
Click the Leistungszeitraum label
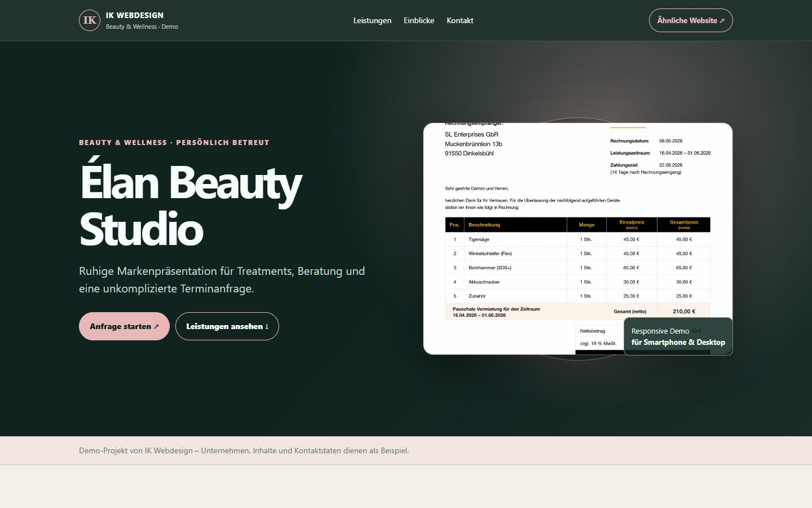[630, 153]
